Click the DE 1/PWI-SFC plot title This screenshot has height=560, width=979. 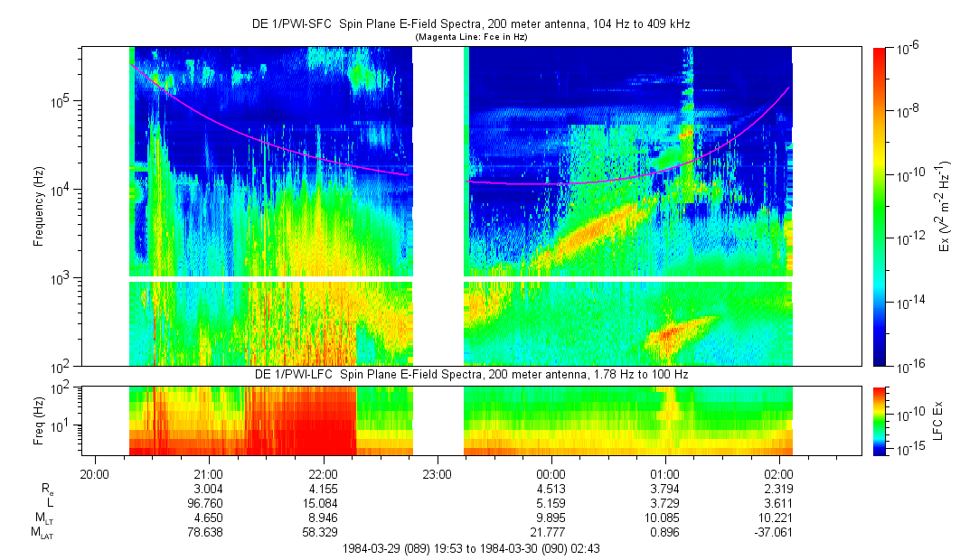pyautogui.click(x=470, y=24)
